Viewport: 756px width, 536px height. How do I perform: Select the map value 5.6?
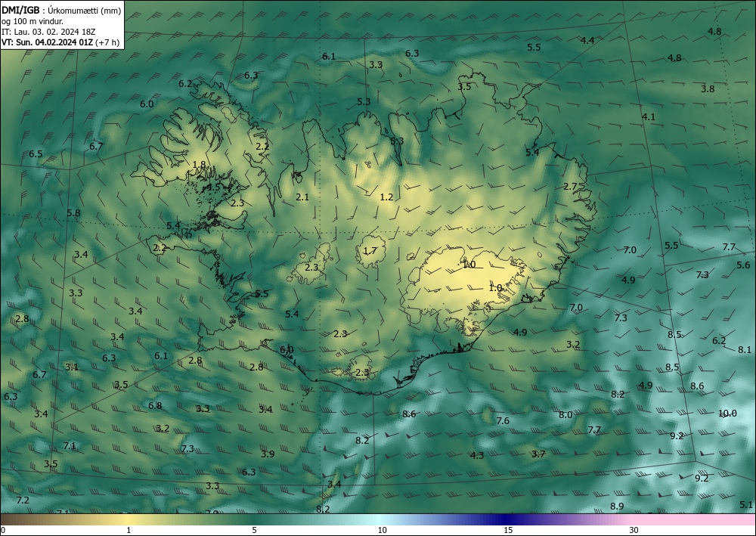pyautogui.click(x=743, y=265)
